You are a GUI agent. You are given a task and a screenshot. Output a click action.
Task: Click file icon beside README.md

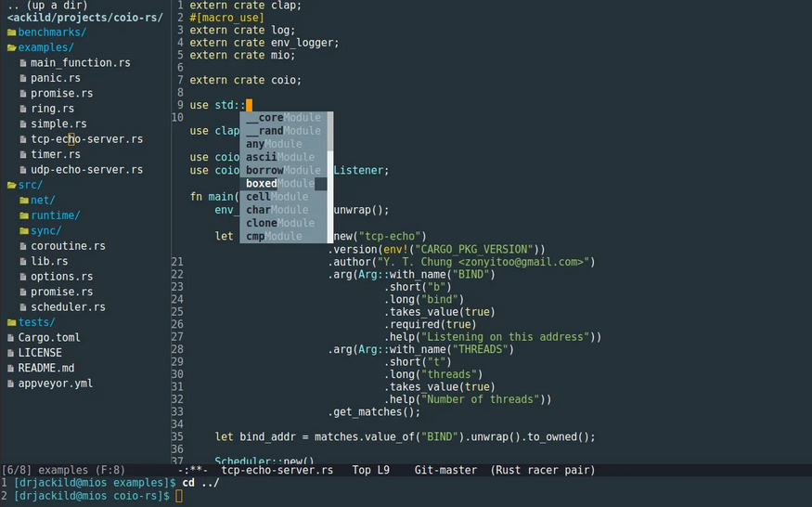coord(10,369)
